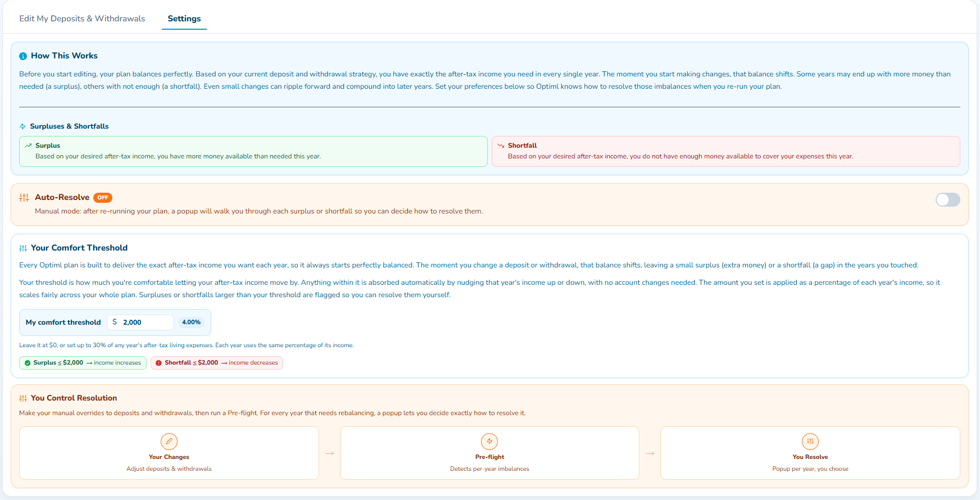Enable the Auto-Resolve toggle switch
This screenshot has height=500, width=980.
click(x=947, y=200)
